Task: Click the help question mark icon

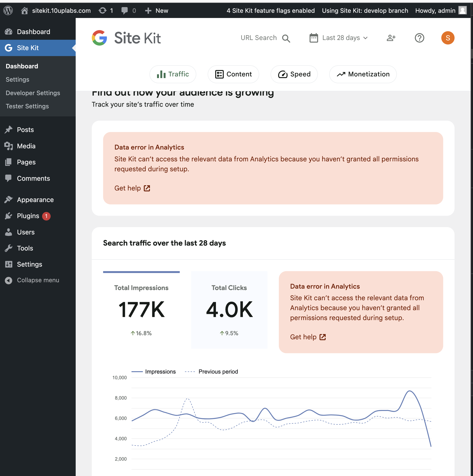Action: point(420,38)
